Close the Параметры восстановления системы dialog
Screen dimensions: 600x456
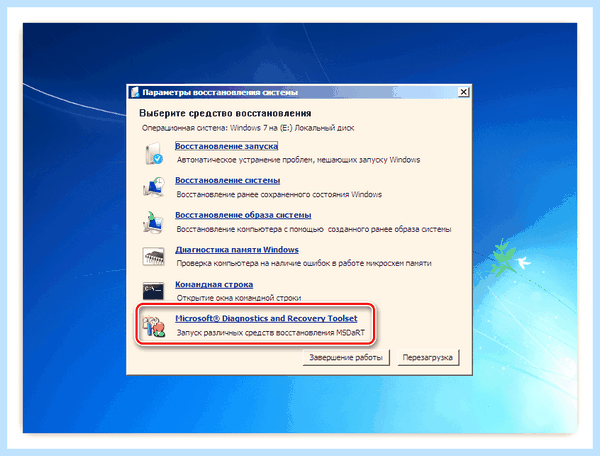(x=463, y=92)
